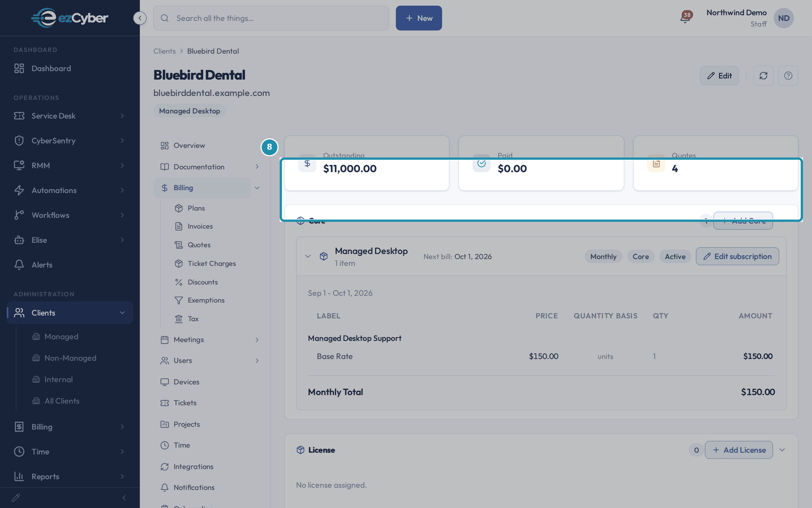Click the pencil icon at sidebar bottom
The height and width of the screenshot is (508, 812).
(16, 498)
